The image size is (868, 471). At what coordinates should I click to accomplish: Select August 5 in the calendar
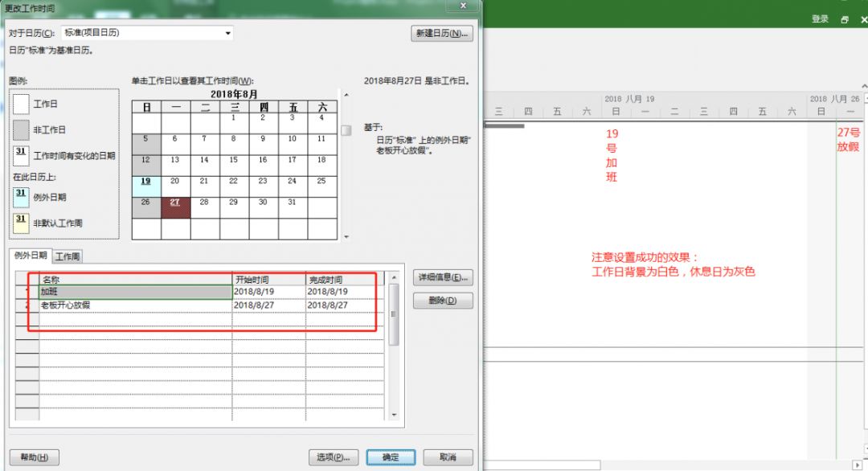(x=146, y=145)
